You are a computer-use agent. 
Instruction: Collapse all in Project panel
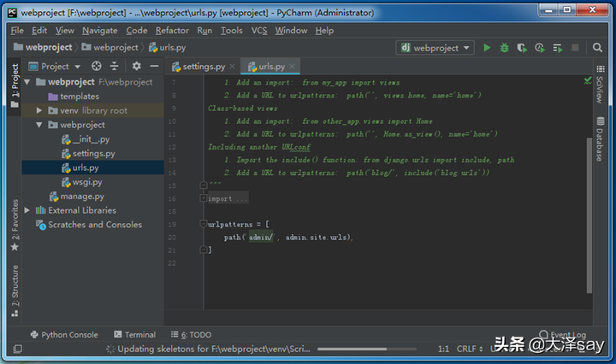coord(114,66)
